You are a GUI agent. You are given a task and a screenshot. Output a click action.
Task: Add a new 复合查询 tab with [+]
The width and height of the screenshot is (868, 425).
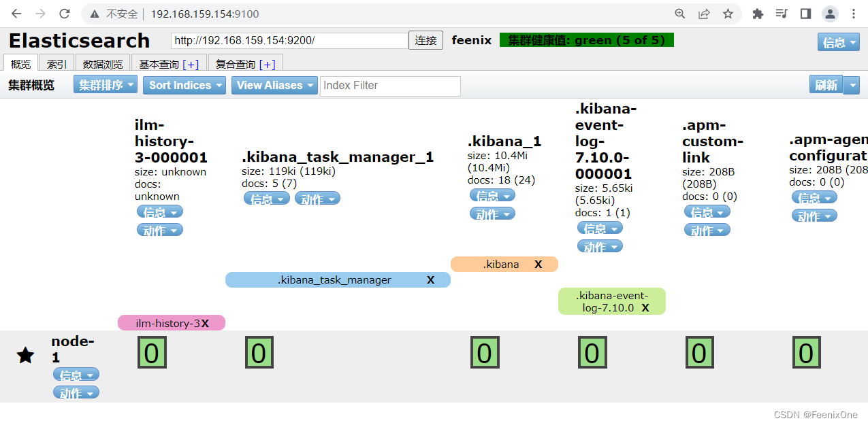point(268,64)
